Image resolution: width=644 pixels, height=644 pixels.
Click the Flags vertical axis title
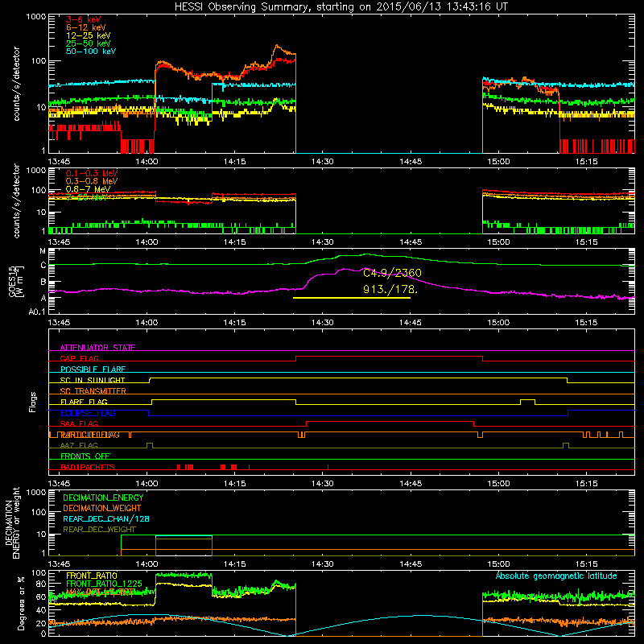pyautogui.click(x=33, y=402)
